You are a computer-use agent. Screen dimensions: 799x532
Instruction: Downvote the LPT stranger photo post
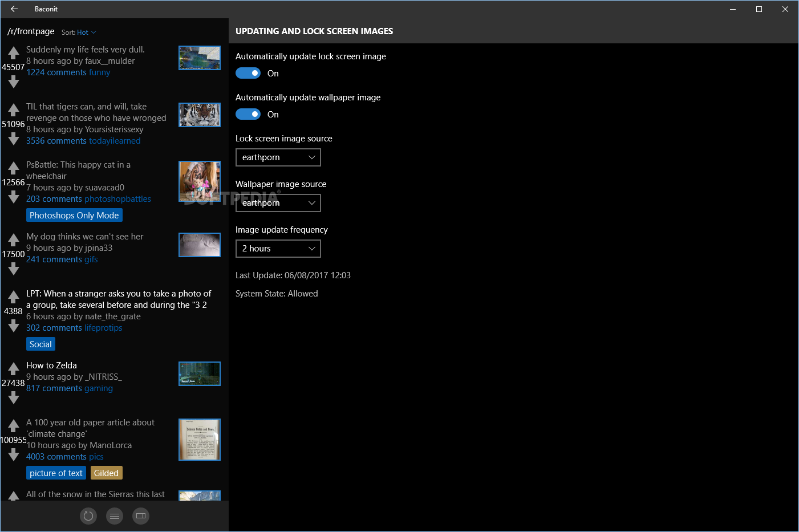click(14, 327)
